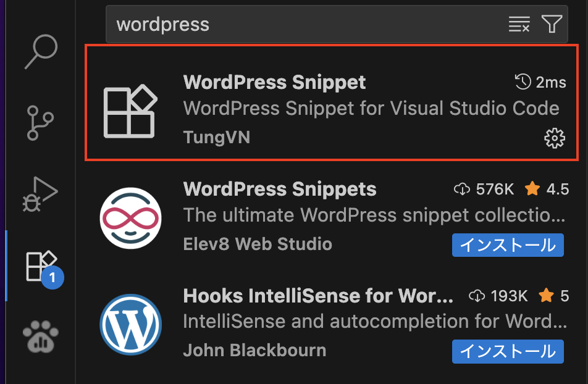
Task: Select the WordPress Snippets extension title
Action: [x=280, y=189]
